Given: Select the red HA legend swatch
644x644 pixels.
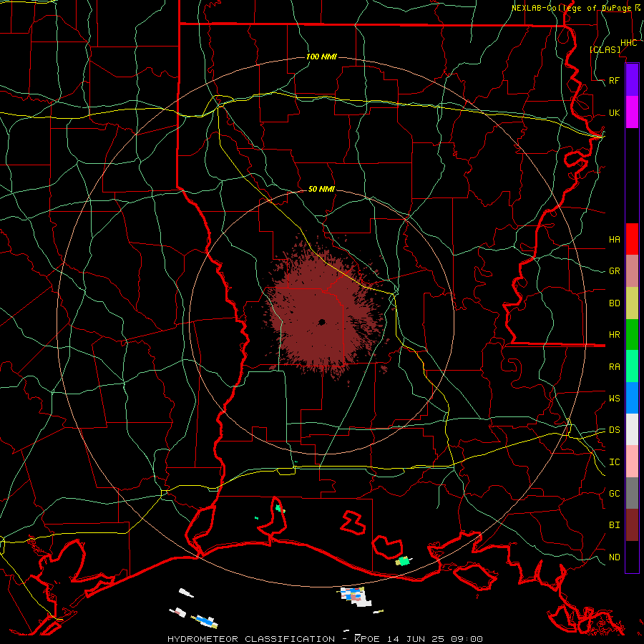Looking at the screenshot, I should click(632, 239).
